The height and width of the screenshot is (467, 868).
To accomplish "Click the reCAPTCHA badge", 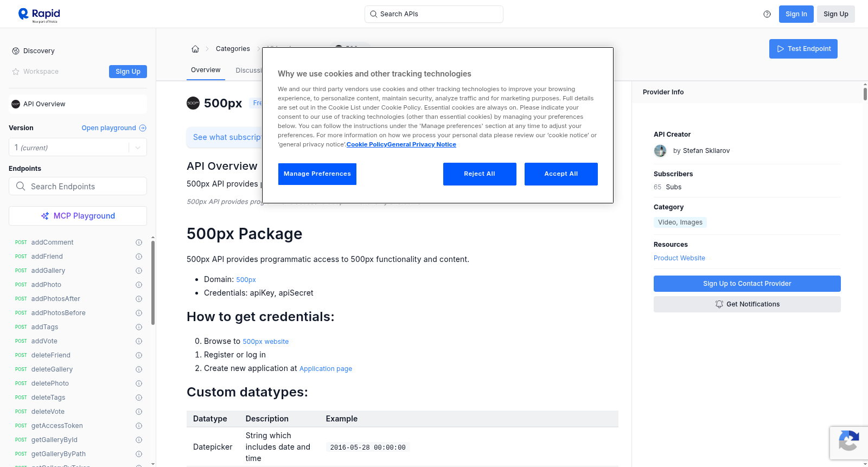I will coord(848,443).
